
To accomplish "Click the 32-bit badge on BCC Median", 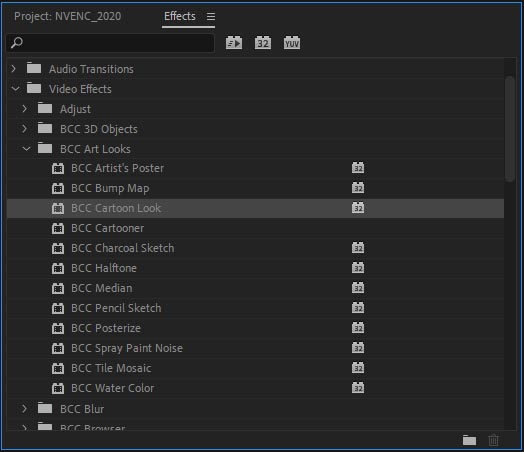I will coord(358,288).
